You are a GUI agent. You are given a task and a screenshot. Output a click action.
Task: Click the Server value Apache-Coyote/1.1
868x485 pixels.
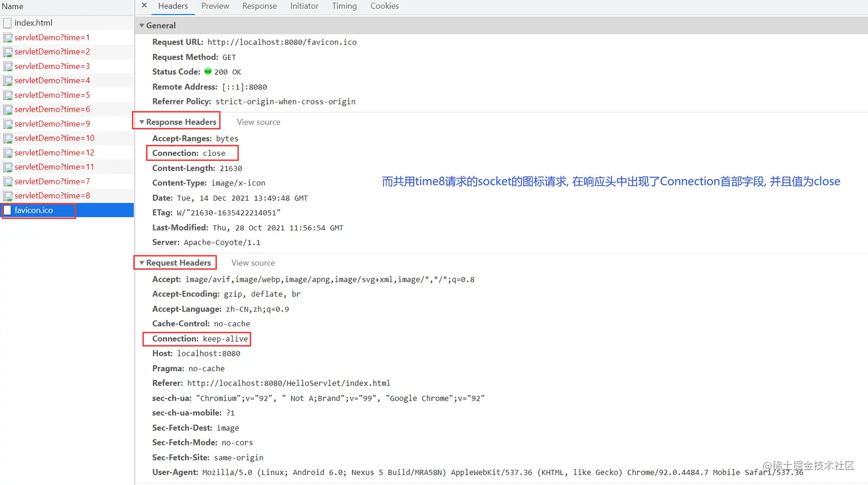(x=222, y=242)
